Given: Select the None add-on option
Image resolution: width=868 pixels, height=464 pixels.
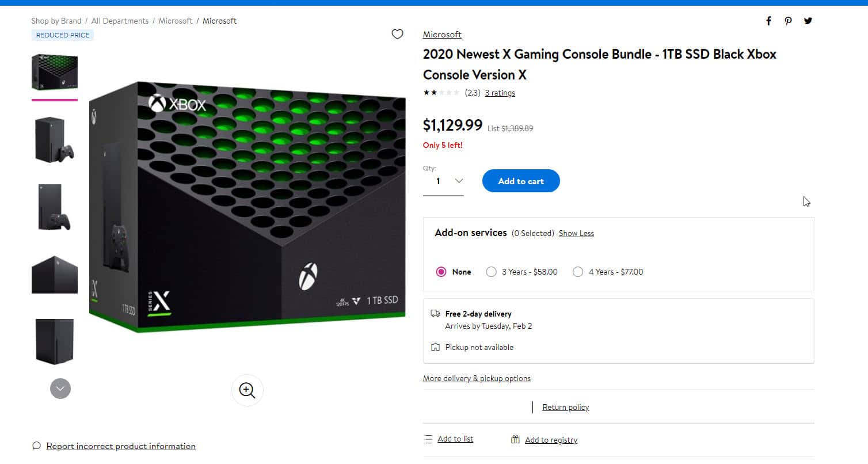Looking at the screenshot, I should point(441,272).
